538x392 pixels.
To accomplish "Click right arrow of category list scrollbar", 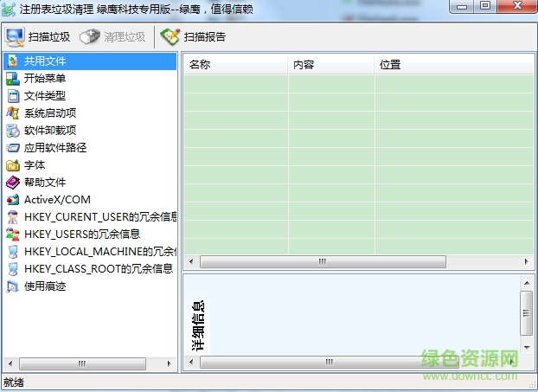I will point(169,363).
